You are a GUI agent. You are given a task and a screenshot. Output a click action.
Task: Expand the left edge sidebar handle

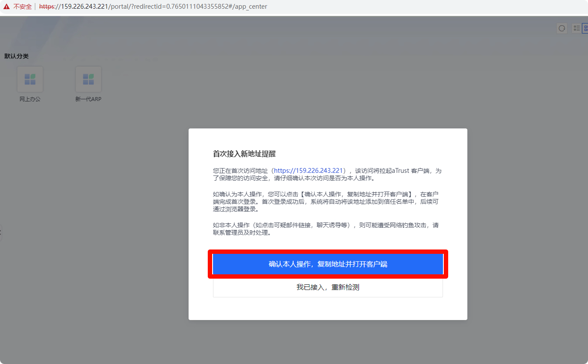coord(1,233)
